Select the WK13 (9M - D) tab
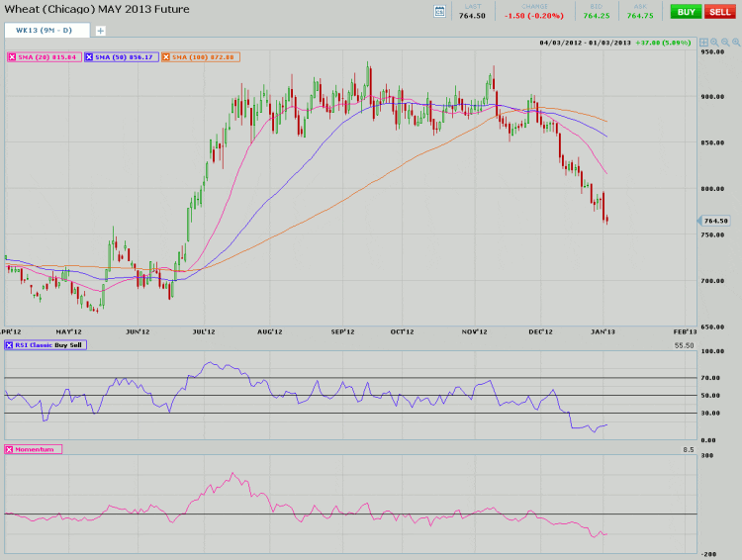Image resolution: width=742 pixels, height=560 pixels. [45, 30]
